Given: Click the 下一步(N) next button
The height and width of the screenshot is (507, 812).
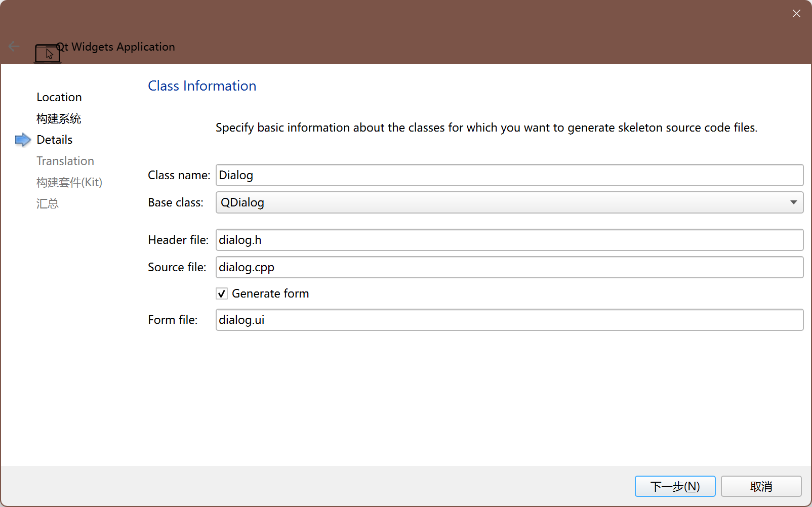Looking at the screenshot, I should pos(675,486).
